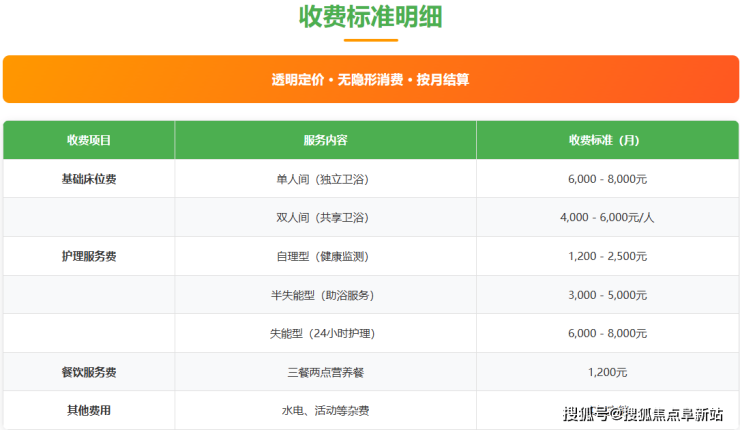The image size is (740, 430).
Task: Select the 收费项目 column header
Action: (89, 140)
